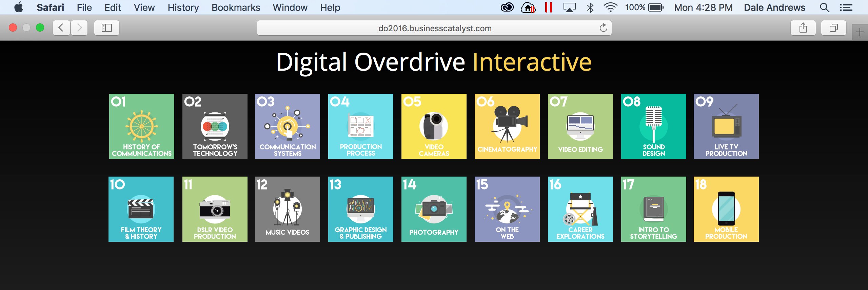The image size is (868, 290).
Task: Open the 06 Cinematography tile
Action: coord(507,126)
